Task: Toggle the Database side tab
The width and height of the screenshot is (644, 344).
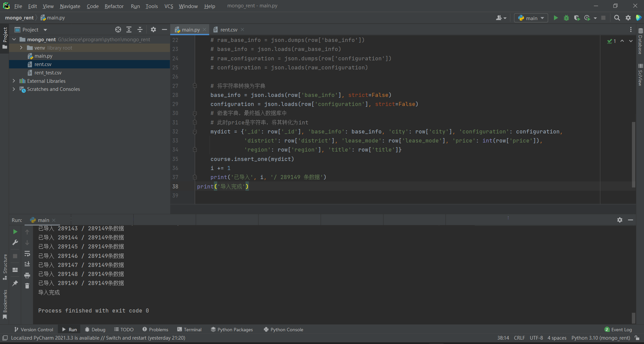Action: 640,41
